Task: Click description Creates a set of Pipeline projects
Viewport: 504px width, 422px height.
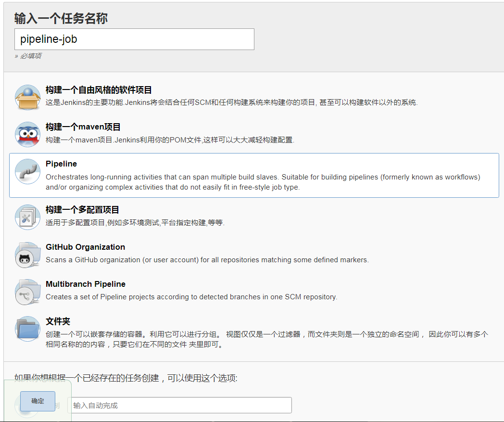Action: tap(191, 297)
